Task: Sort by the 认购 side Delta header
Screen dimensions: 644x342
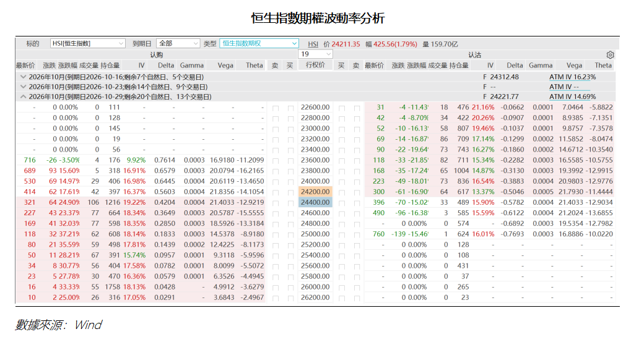Action: pyautogui.click(x=166, y=65)
